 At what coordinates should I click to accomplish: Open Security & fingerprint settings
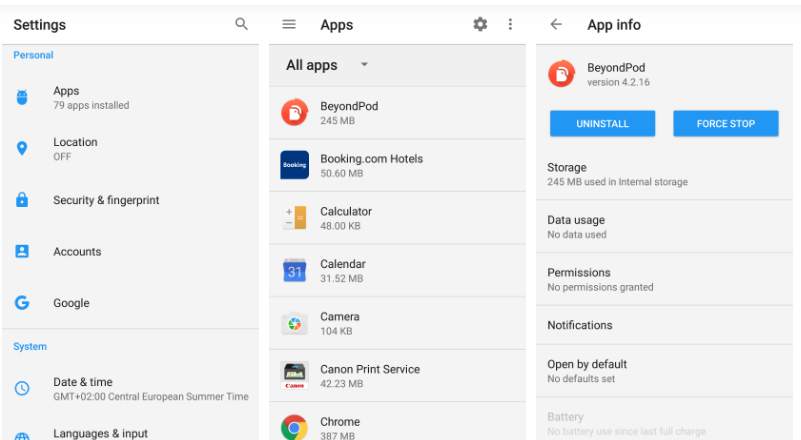tap(105, 200)
